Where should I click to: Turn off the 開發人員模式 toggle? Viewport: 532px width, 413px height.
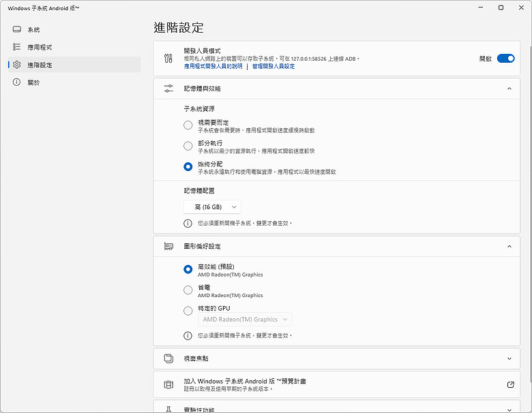pyautogui.click(x=505, y=59)
